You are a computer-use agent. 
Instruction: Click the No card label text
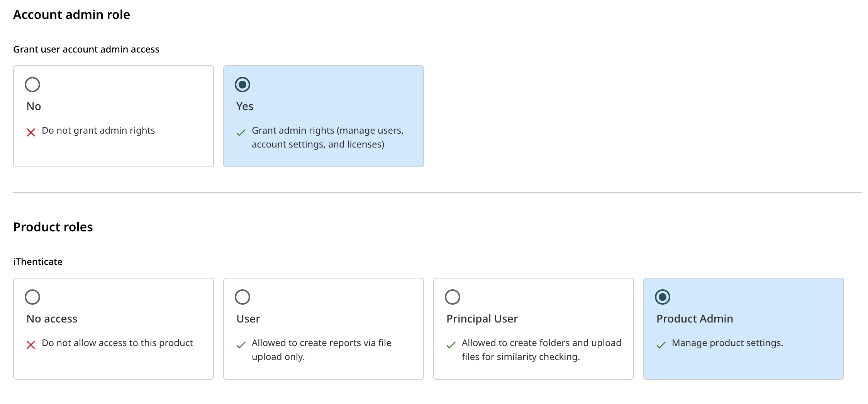[34, 106]
